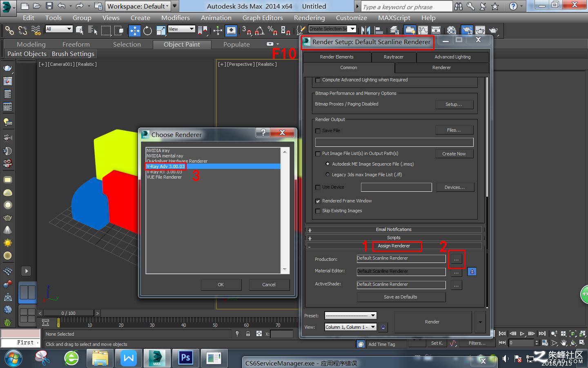Click the lock icon next to View dropdown
Screen dimensions: 588x368
point(383,327)
